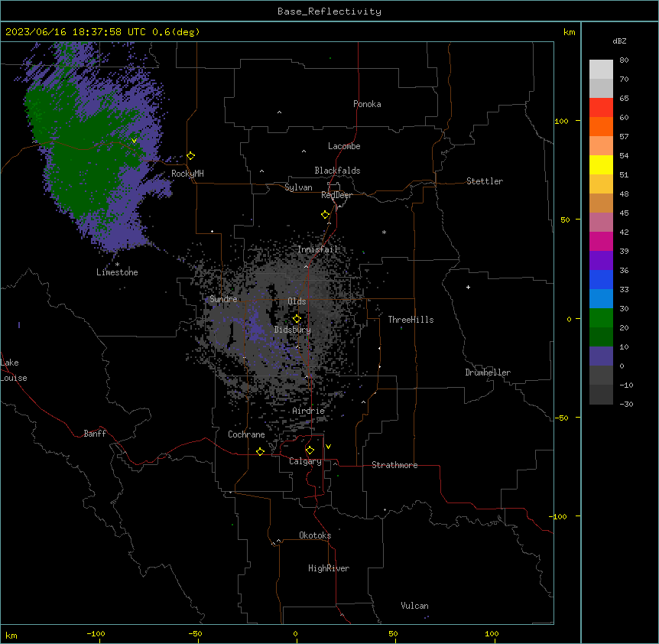Click the yellow V marker inside green echo
This screenshot has height=644, width=659.
(x=134, y=141)
